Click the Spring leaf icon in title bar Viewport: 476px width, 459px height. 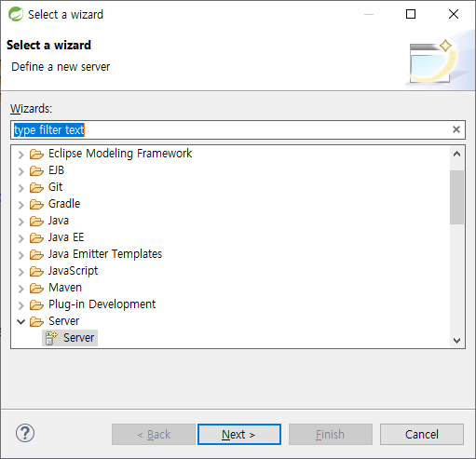tap(16, 14)
